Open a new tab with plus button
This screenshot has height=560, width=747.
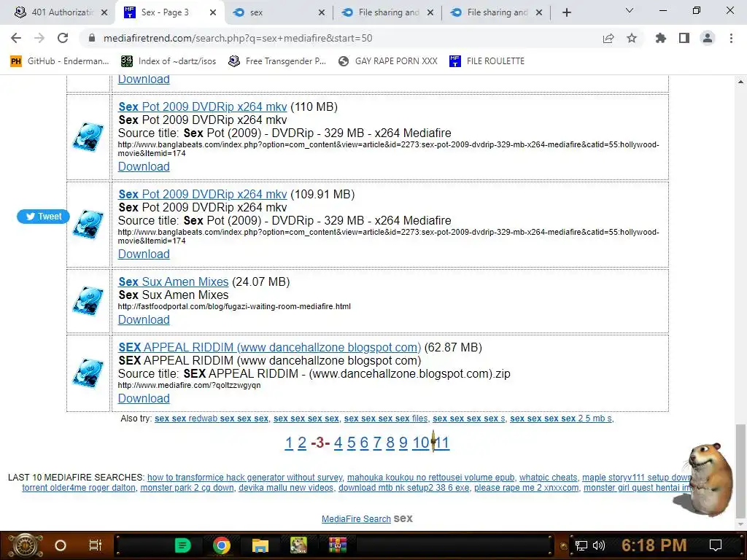pyautogui.click(x=566, y=12)
